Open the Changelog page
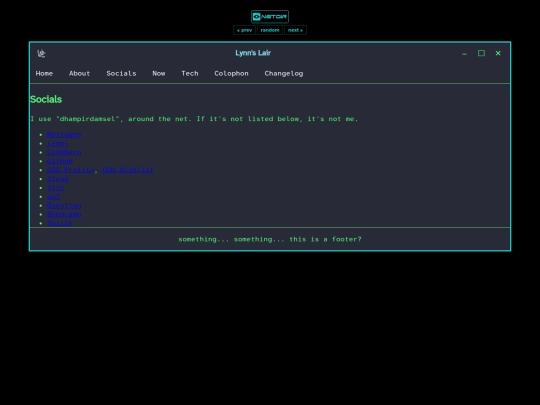 (284, 73)
